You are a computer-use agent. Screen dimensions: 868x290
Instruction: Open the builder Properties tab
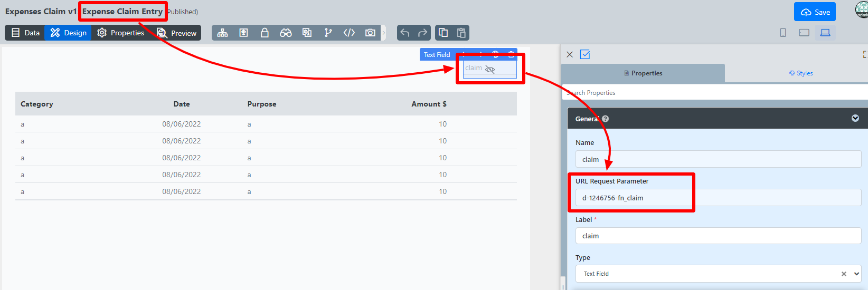(x=120, y=33)
